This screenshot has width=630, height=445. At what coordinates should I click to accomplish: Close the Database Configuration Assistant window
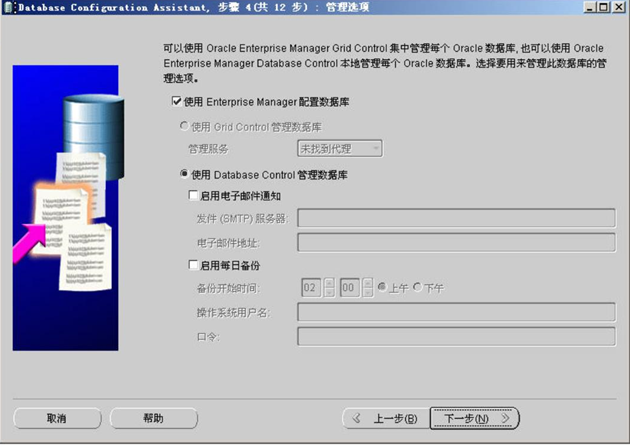click(x=619, y=7)
